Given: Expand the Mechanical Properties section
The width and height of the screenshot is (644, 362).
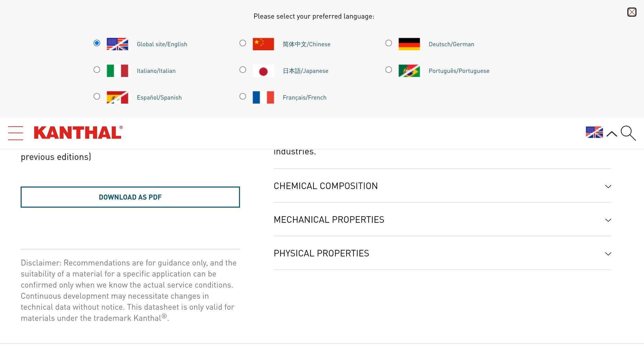Looking at the screenshot, I should pyautogui.click(x=442, y=219).
